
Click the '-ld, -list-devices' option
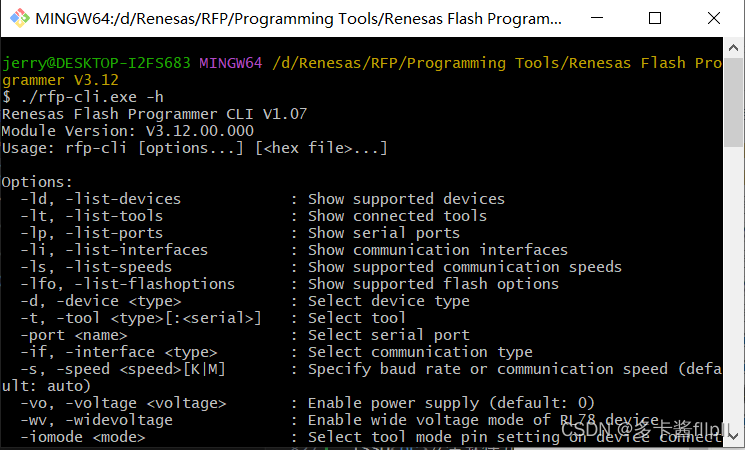[101, 199]
